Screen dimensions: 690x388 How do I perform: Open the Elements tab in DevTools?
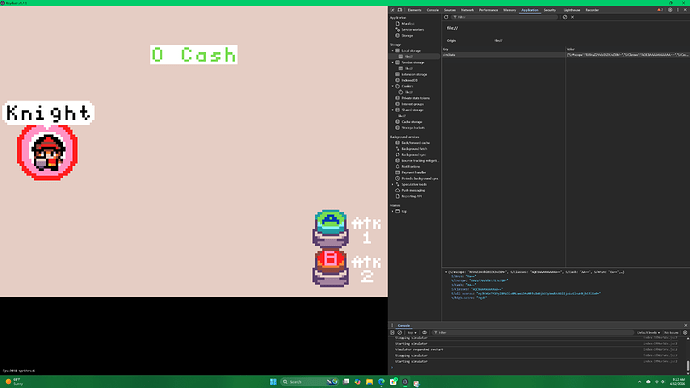click(414, 10)
